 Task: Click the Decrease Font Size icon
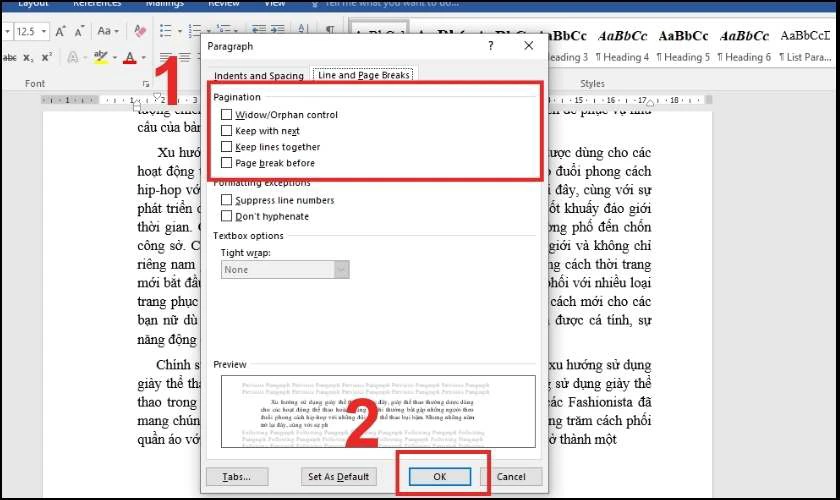(79, 31)
